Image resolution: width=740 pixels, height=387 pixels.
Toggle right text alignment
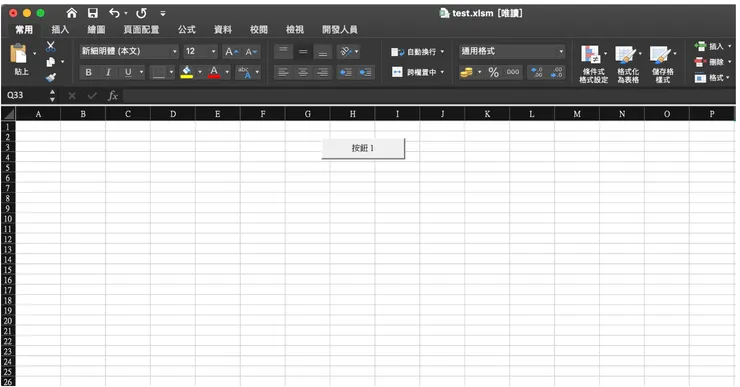click(323, 72)
